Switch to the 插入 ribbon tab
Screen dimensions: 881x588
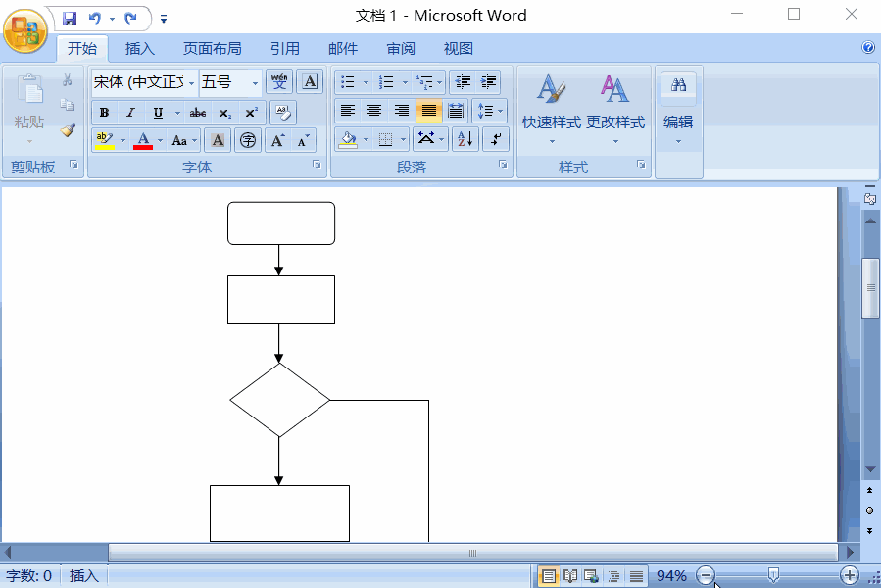point(140,48)
